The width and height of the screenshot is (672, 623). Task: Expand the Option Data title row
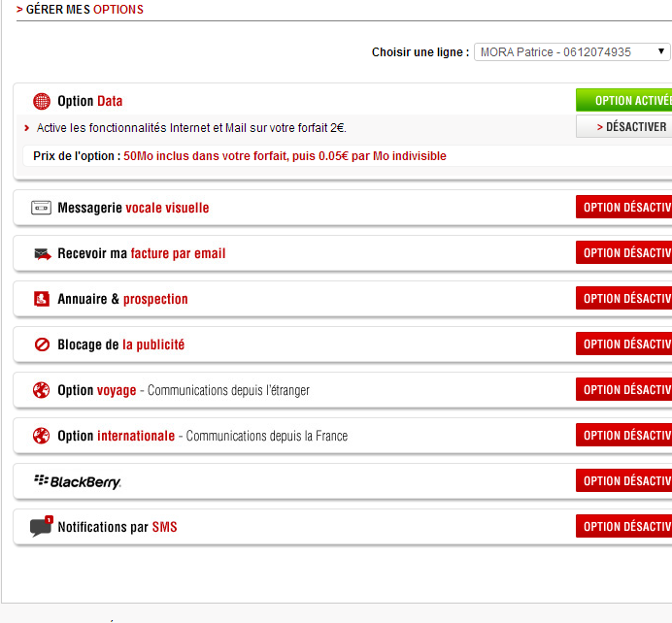[x=90, y=101]
